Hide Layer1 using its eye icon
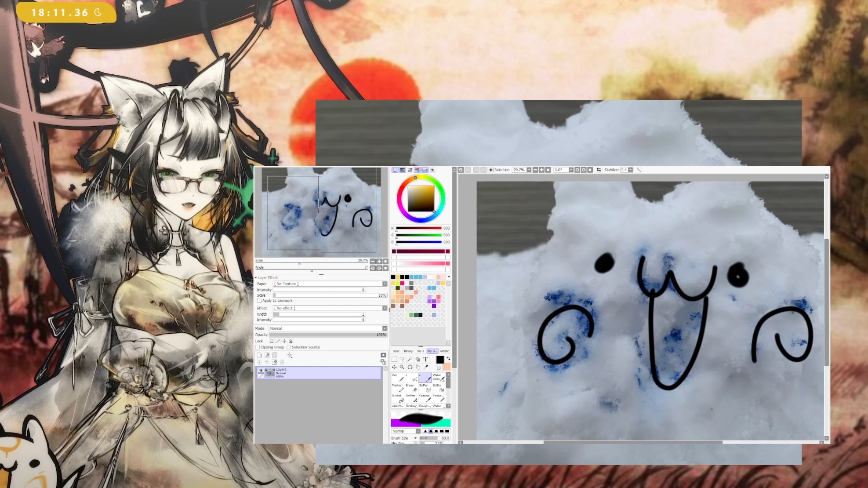This screenshot has height=488, width=868. (x=261, y=371)
